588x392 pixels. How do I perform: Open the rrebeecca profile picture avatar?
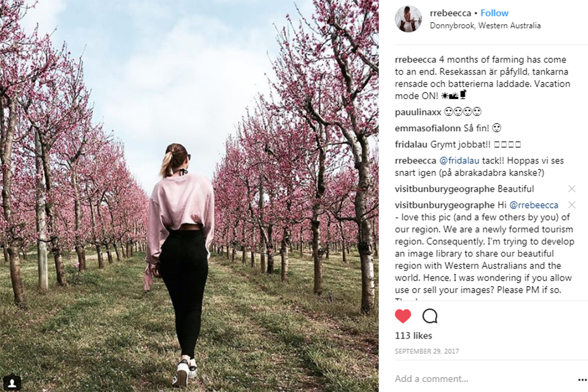click(x=408, y=19)
